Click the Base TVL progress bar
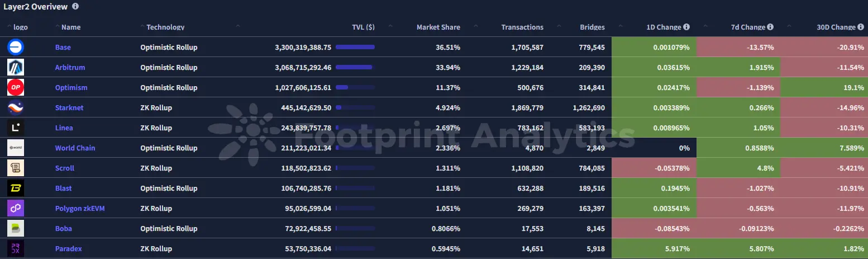The width and height of the screenshot is (868, 259). 355,48
